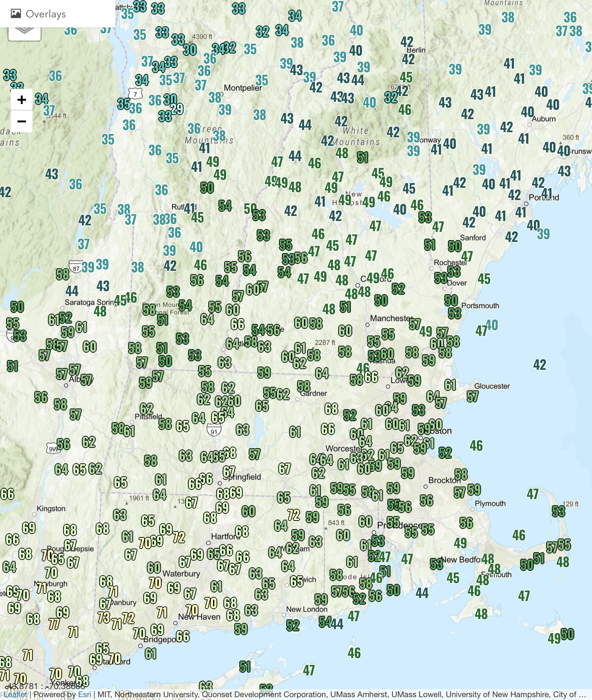The image size is (592, 700).
Task: Click the New London city label
Action: 306,609
